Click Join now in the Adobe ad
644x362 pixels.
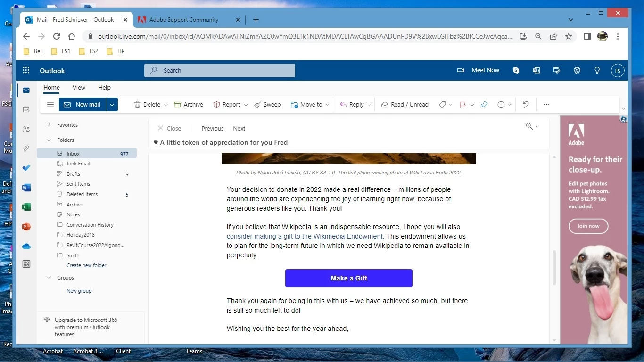(588, 226)
